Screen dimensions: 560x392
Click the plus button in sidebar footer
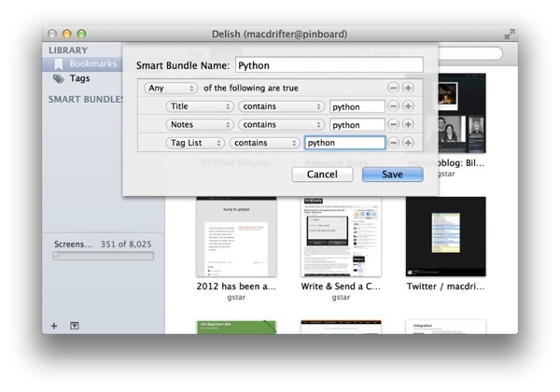54,326
